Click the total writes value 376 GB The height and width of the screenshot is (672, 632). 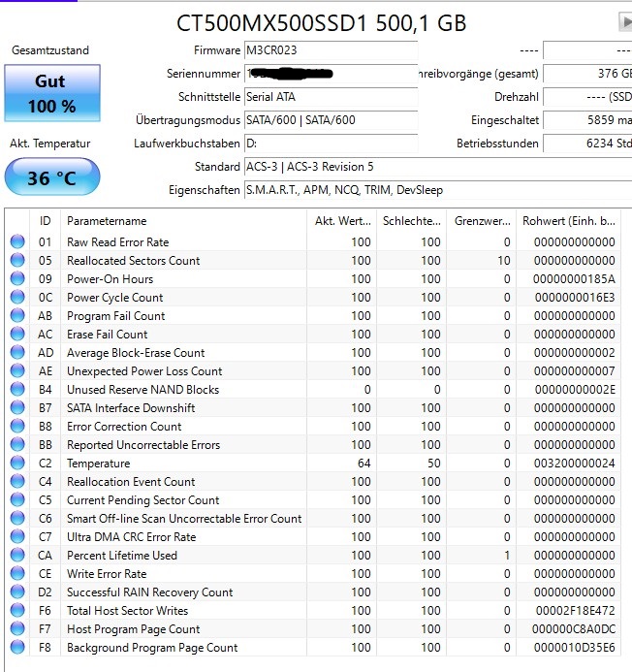tap(587, 74)
